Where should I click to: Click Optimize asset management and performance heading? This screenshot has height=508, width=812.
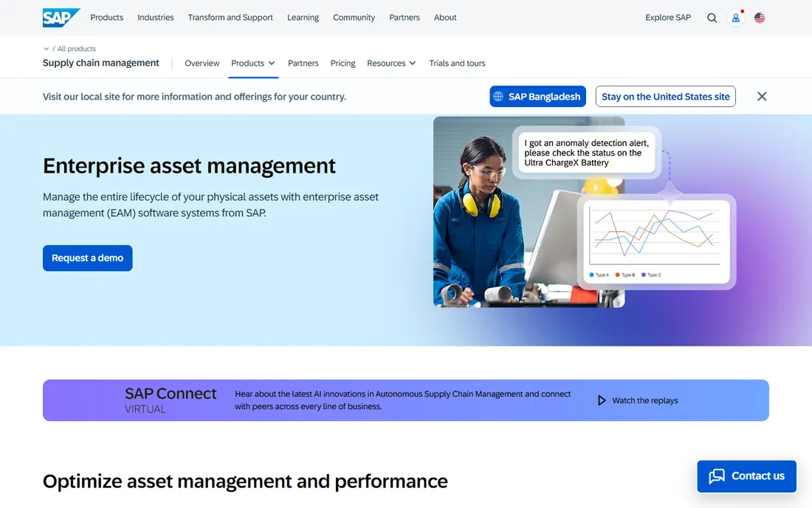pyautogui.click(x=245, y=481)
